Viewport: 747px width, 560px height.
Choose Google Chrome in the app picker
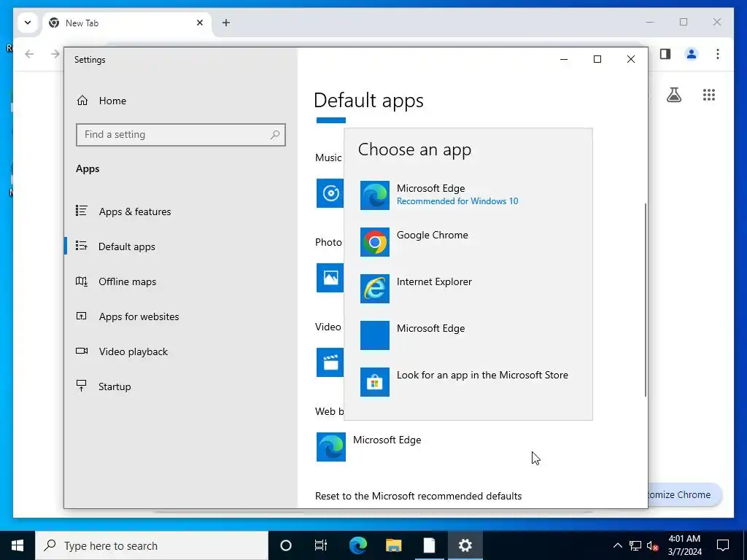pyautogui.click(x=468, y=242)
